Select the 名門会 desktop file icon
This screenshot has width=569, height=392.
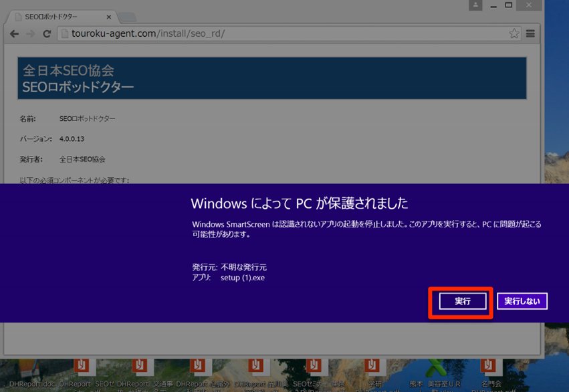[x=491, y=375]
